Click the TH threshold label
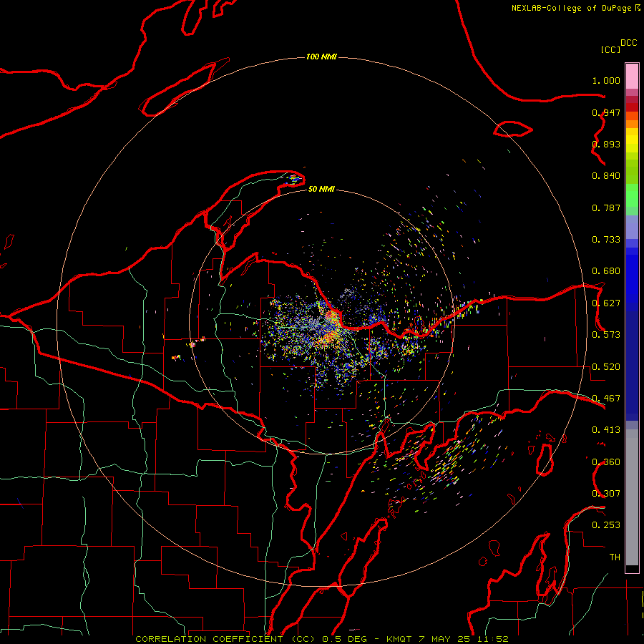 615,557
